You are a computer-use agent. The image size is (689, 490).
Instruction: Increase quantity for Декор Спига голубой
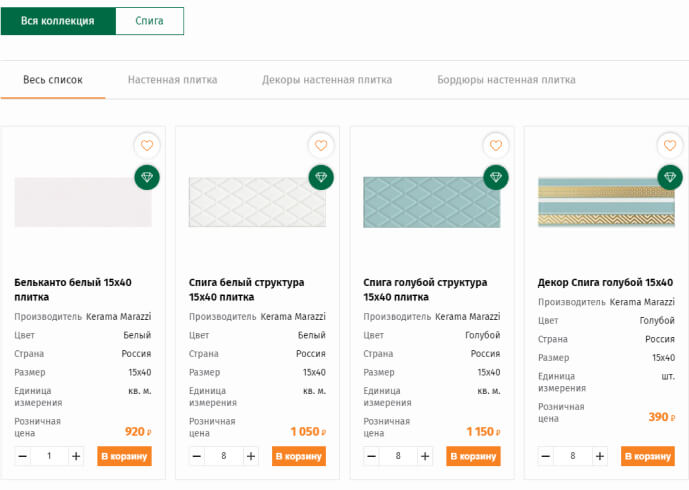[x=600, y=456]
